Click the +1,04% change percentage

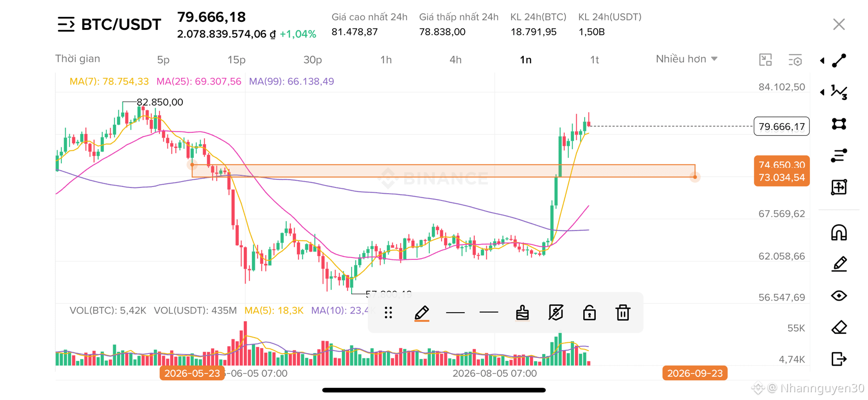click(x=298, y=34)
